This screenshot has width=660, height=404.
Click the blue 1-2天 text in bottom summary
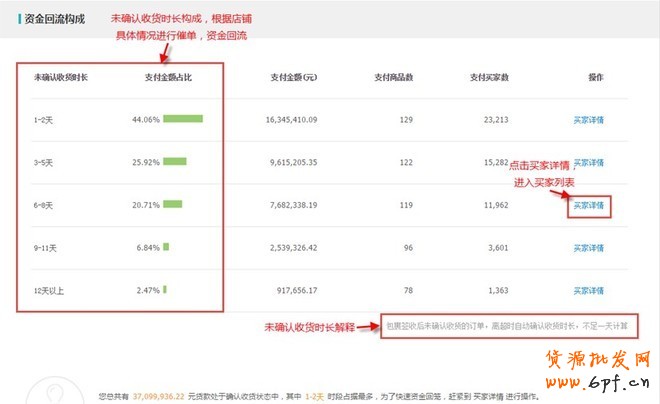(315, 396)
